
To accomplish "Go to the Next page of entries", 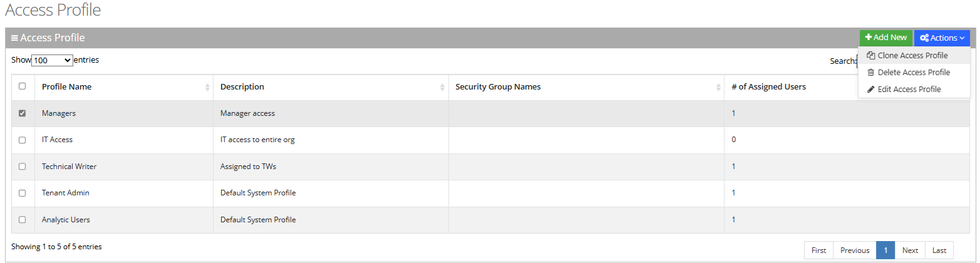I will point(910,250).
